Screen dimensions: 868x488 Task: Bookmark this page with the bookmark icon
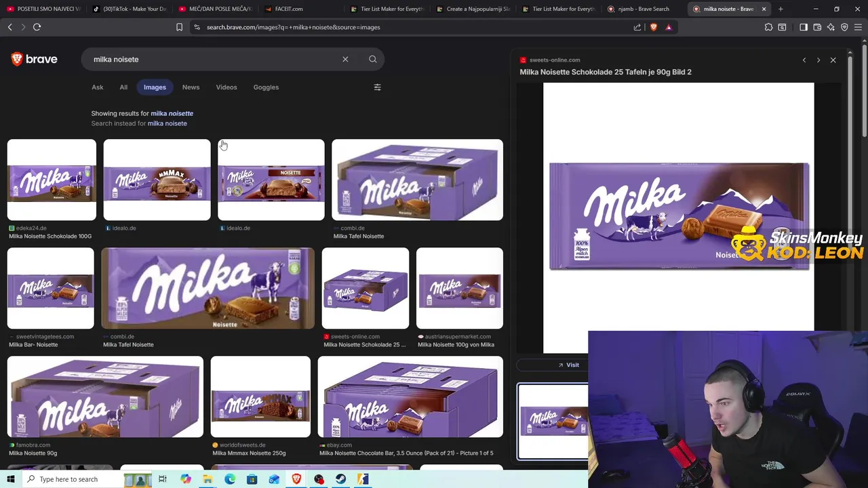(x=179, y=27)
